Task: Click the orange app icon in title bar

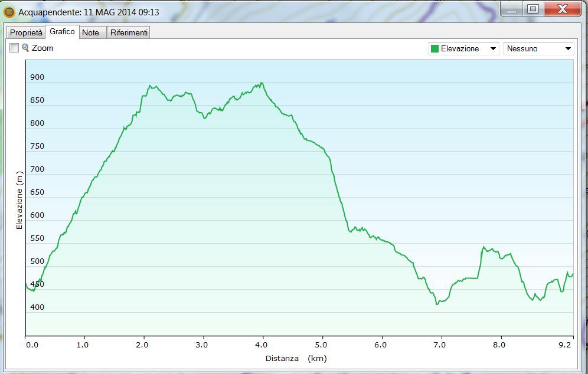Action: coord(9,12)
